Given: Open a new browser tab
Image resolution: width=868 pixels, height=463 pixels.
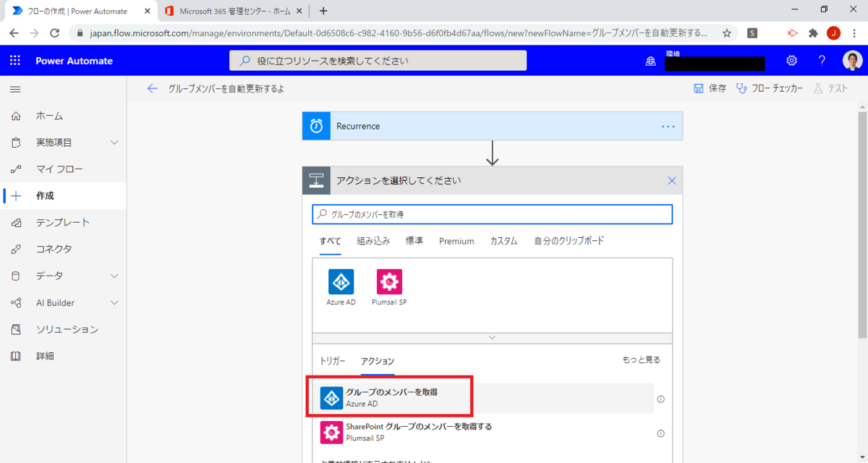Looking at the screenshot, I should [323, 11].
